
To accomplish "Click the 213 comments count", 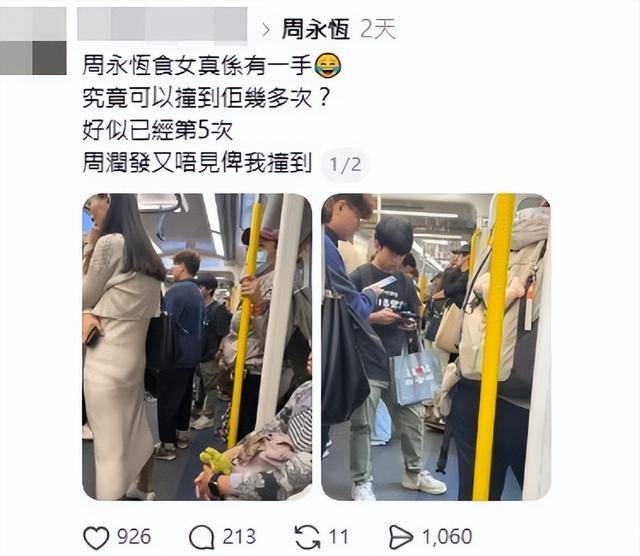I will [239, 536].
